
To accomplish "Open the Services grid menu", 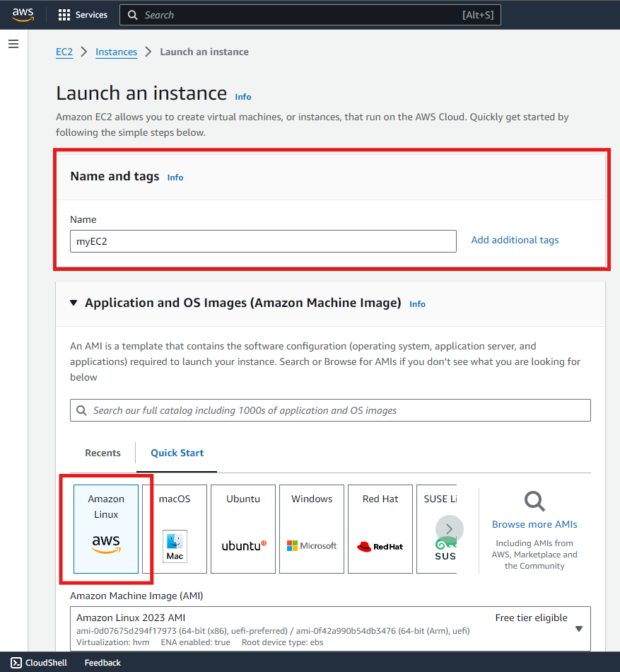I will tap(83, 15).
